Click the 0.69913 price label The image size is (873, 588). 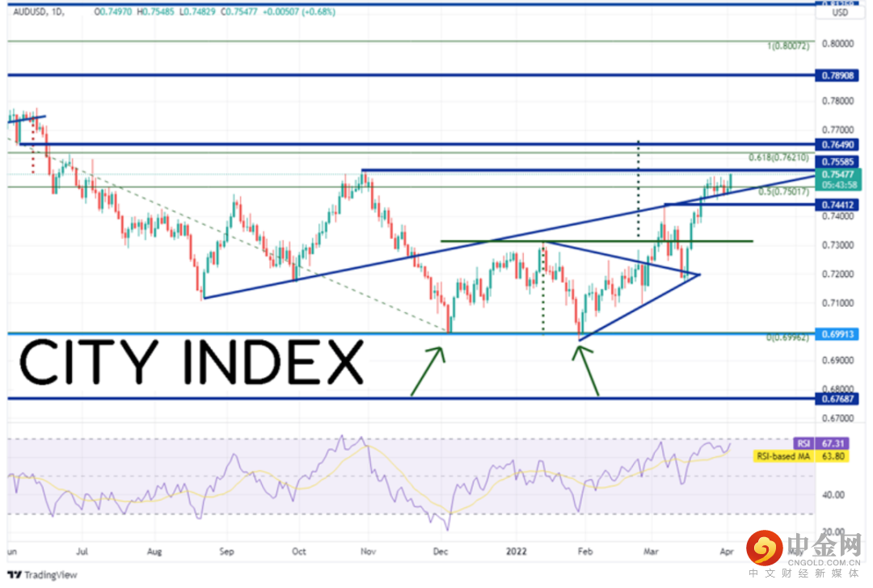point(837,334)
